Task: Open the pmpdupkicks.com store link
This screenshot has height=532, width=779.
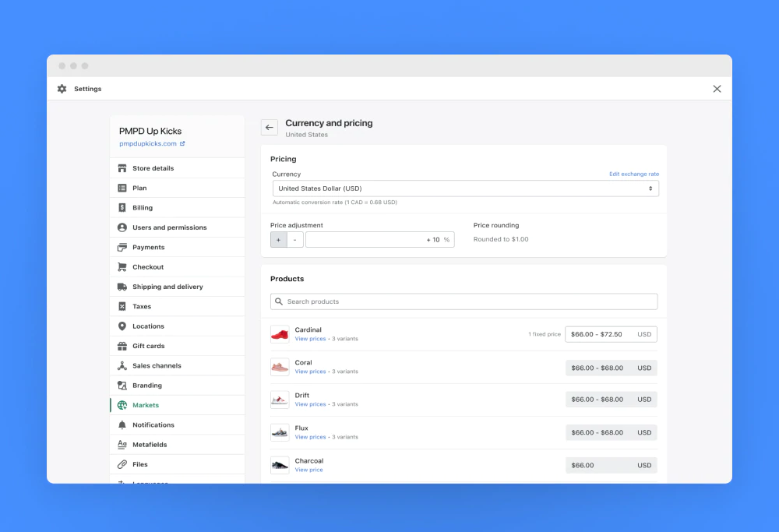Action: pos(147,143)
